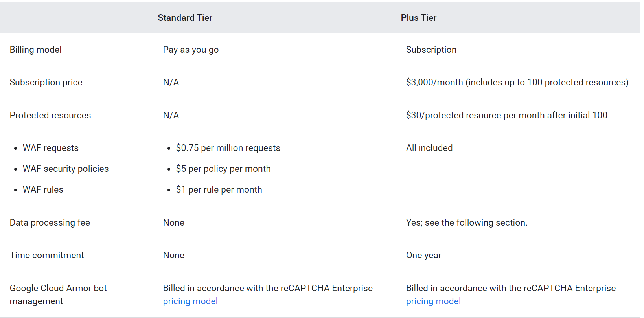The image size is (644, 318).
Task: Click the Standard Tier column header
Action: [185, 18]
